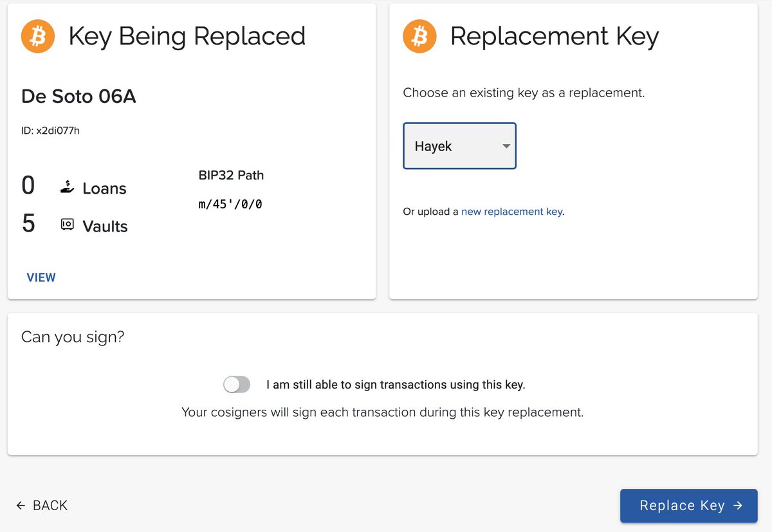This screenshot has width=772, height=532.
Task: Click VIEW under the vaults count
Action: (41, 277)
